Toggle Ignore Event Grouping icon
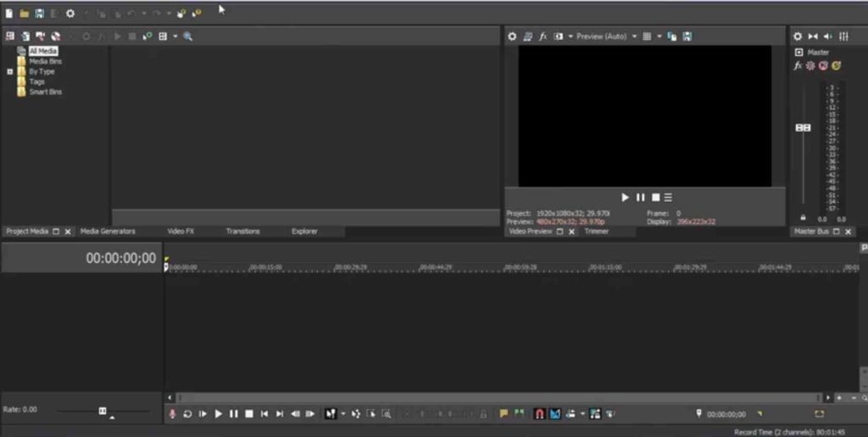Image resolution: width=868 pixels, height=437 pixels. [610, 414]
